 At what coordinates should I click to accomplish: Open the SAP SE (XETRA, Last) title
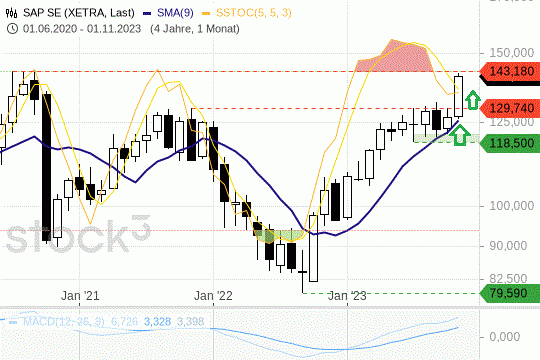[79, 13]
